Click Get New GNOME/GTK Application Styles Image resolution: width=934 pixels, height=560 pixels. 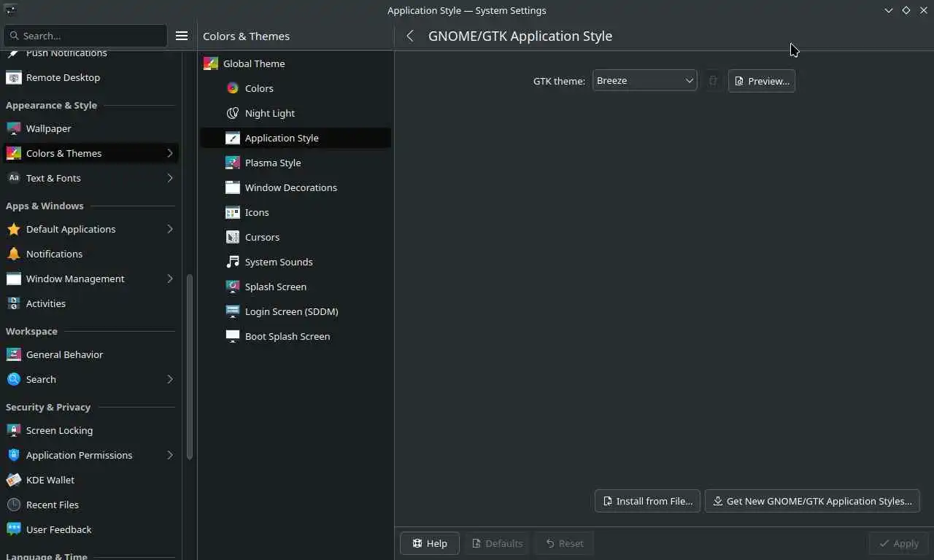812,501
